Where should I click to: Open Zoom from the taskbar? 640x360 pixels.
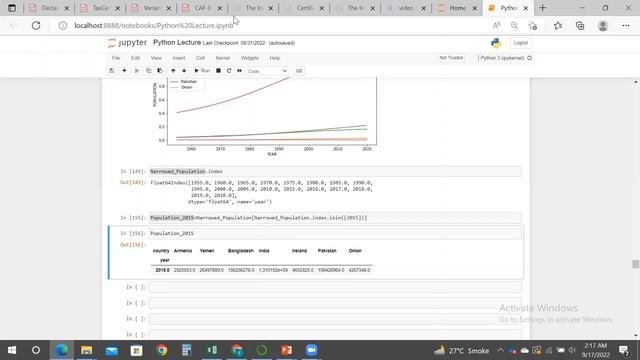tap(311, 350)
